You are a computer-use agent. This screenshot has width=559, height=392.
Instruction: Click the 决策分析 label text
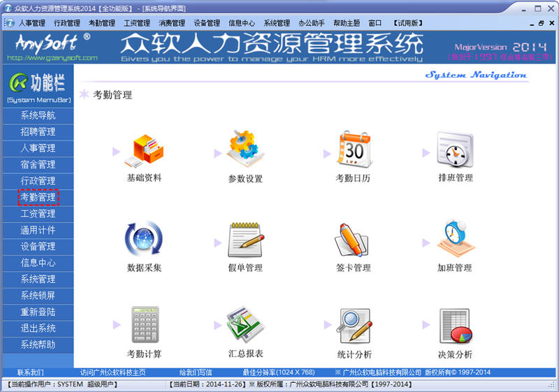tap(455, 354)
